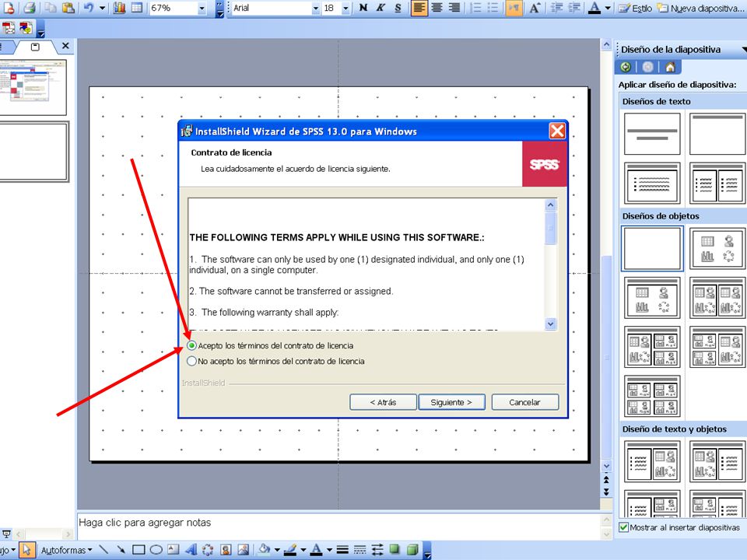Open the Zoom 67% dropdown arrow
Image resolution: width=747 pixels, height=560 pixels.
tap(202, 8)
